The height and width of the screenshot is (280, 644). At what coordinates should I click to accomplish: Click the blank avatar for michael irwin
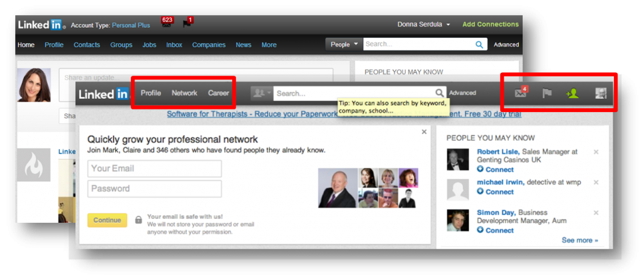(x=458, y=189)
